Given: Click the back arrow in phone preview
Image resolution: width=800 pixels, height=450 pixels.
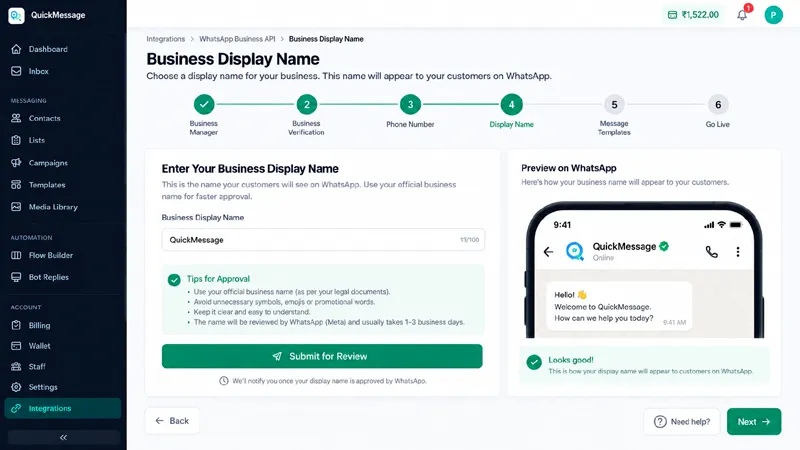Looking at the screenshot, I should click(548, 252).
